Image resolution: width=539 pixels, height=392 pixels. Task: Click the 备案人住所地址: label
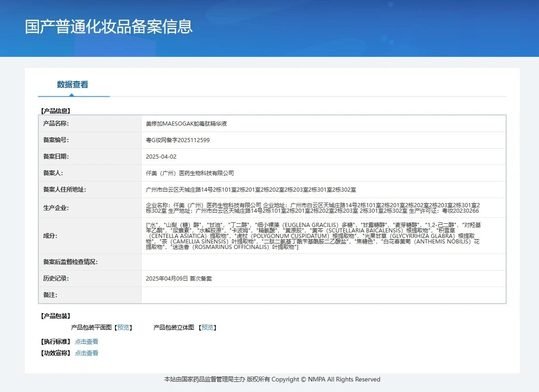[65, 189]
